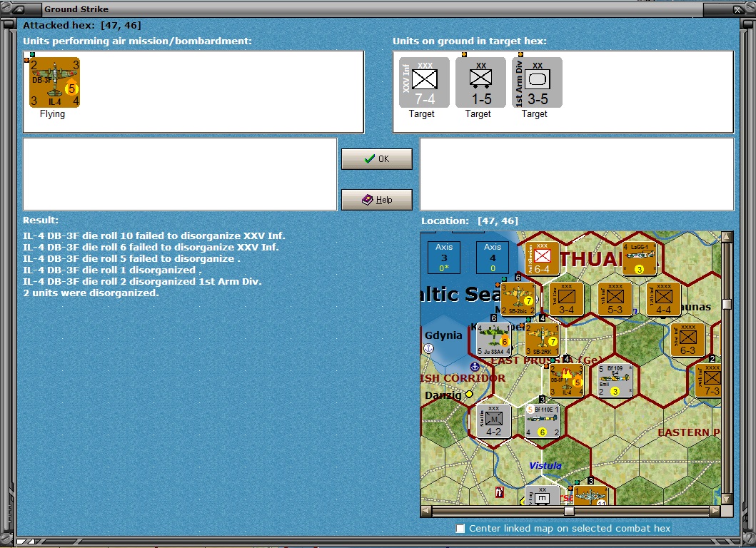756x548 pixels.
Task: Select the DB-3F IL-4 flying bomber counter
Action: (54, 83)
